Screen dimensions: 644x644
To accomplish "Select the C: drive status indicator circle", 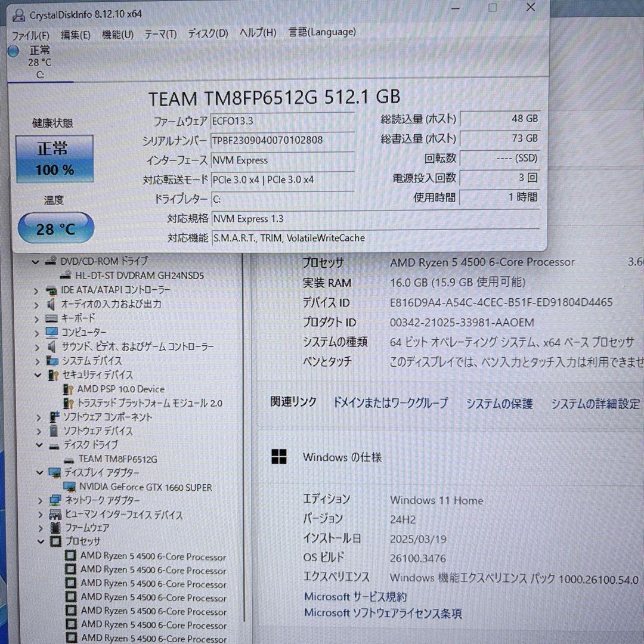I will click(13, 51).
